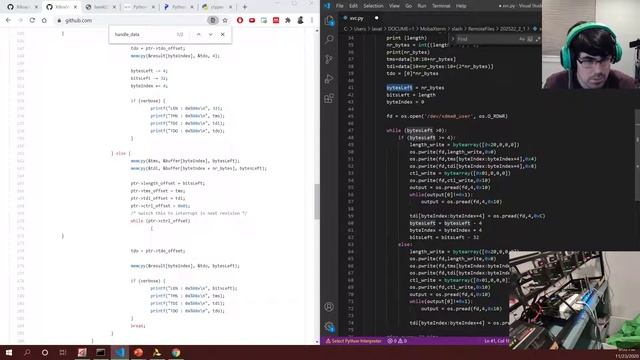The width and height of the screenshot is (640, 360).
Task: Click the break; statement in GitHub code
Action: point(138,326)
